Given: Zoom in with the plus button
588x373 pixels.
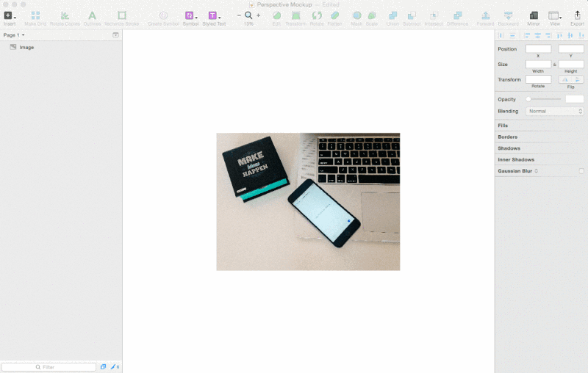Looking at the screenshot, I should point(259,15).
